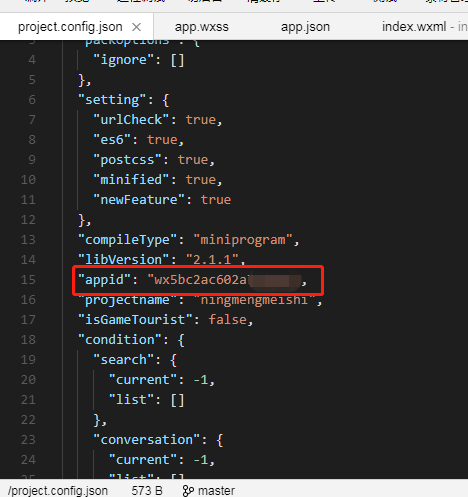Click the "newFeature" key on line 11

(x=139, y=200)
